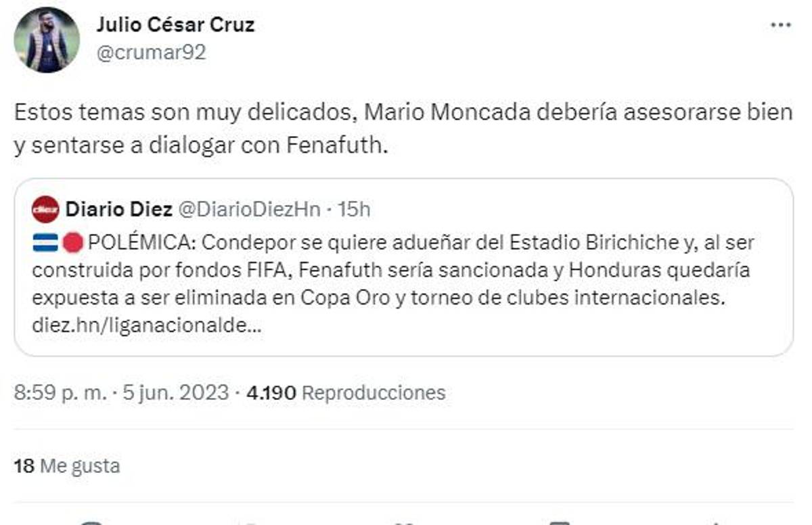Image resolution: width=812 pixels, height=525 pixels.
Task: Click the red circle emoji before POLÉMICA
Action: 73,242
